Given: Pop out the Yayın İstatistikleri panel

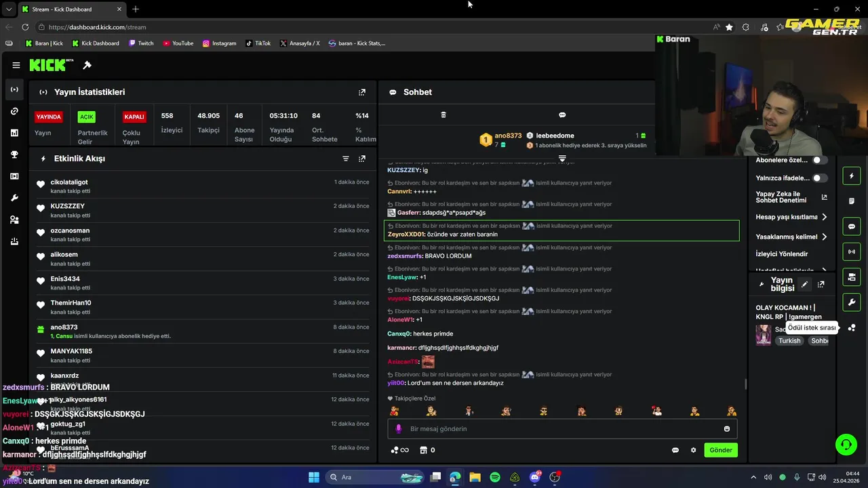Looking at the screenshot, I should coord(362,92).
